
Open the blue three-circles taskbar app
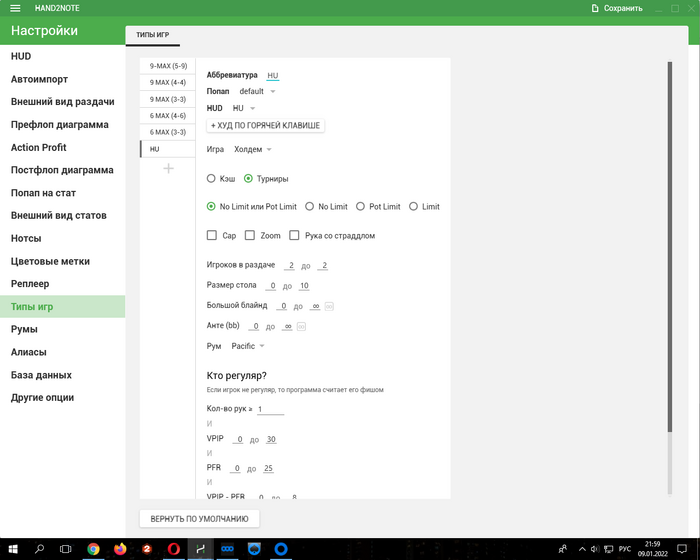tap(227, 549)
